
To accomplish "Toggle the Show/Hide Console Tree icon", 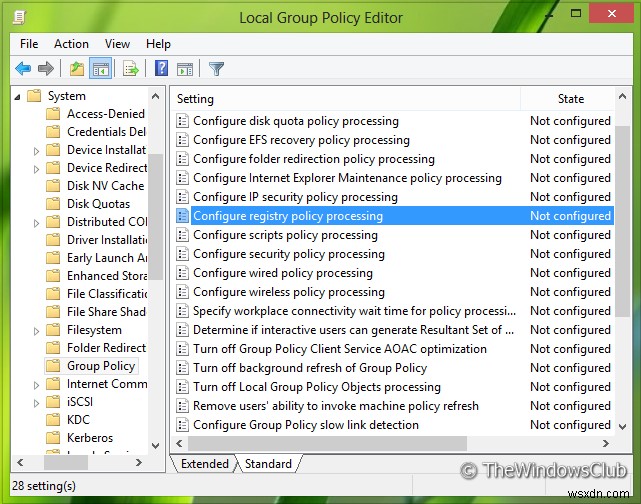I will coord(101,68).
